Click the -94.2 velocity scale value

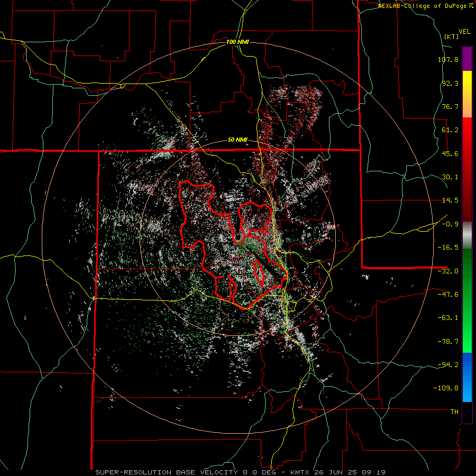(x=448, y=365)
